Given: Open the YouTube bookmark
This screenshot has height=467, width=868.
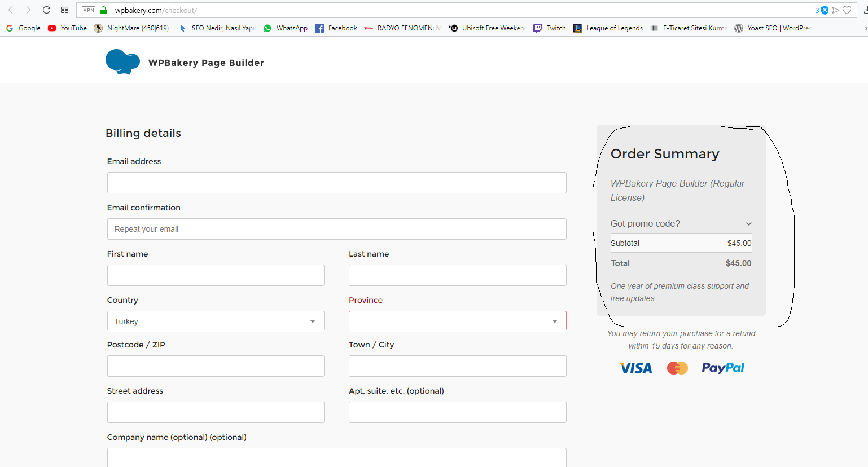Looking at the screenshot, I should click(68, 28).
